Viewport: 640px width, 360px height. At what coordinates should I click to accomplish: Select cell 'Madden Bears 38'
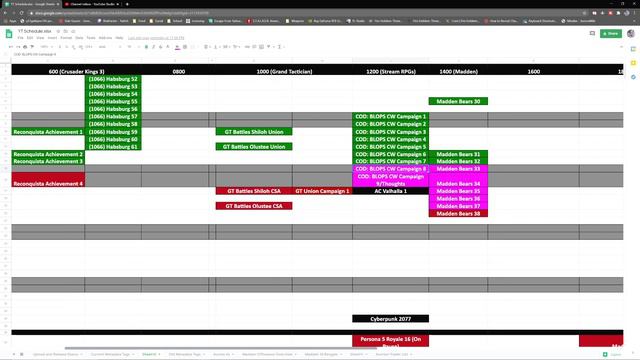[x=458, y=213]
